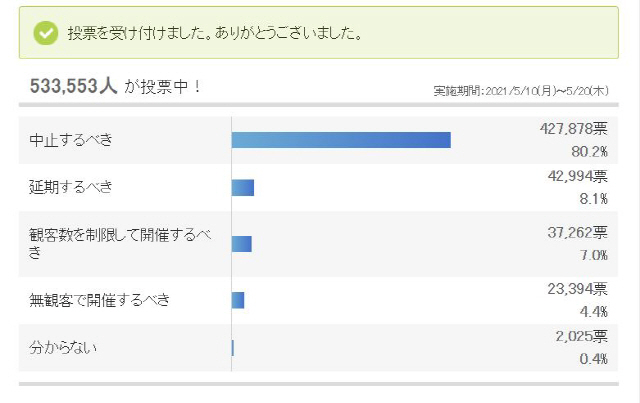Select the vote-accepted thank-you message text
640x403 pixels.
tap(215, 33)
